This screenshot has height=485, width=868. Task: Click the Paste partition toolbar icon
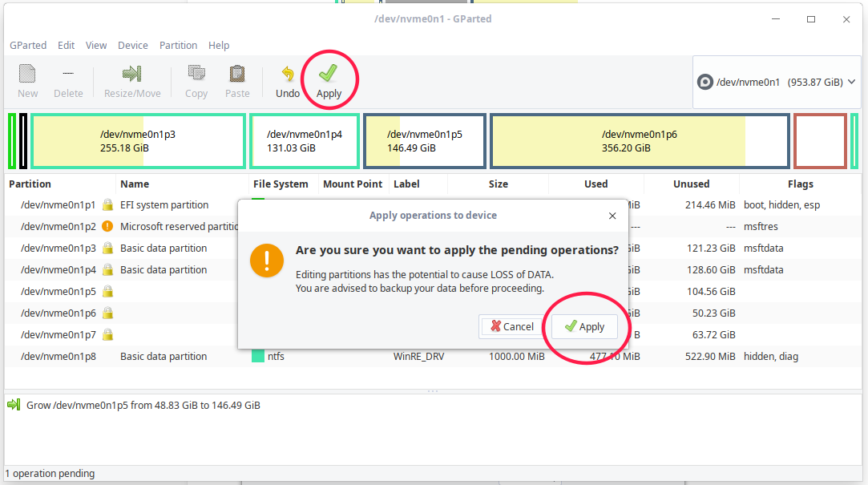237,82
